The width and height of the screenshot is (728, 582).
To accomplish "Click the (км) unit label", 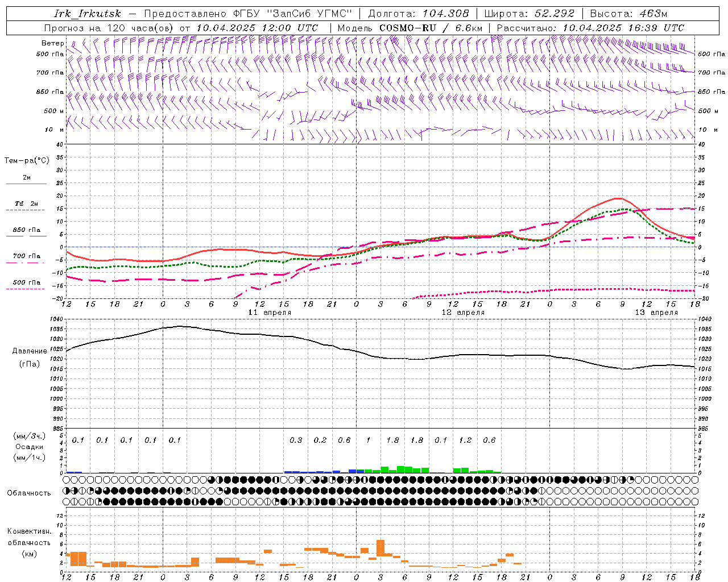I will point(31,554).
